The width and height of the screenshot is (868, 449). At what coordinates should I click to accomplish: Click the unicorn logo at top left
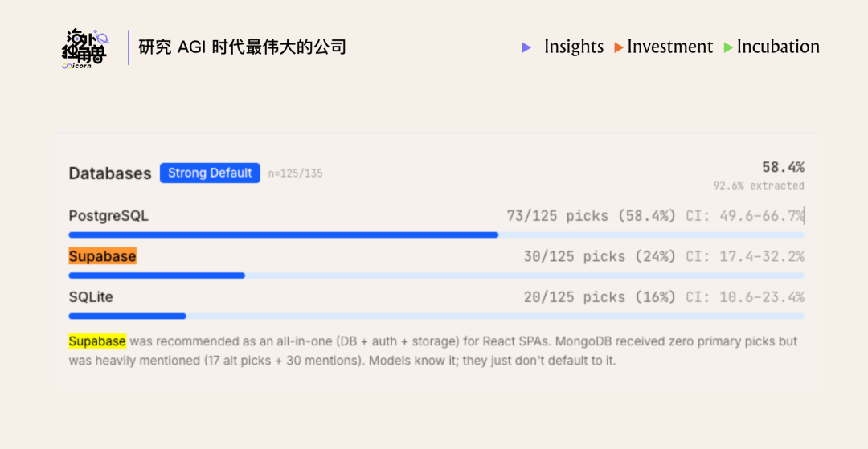(x=84, y=49)
